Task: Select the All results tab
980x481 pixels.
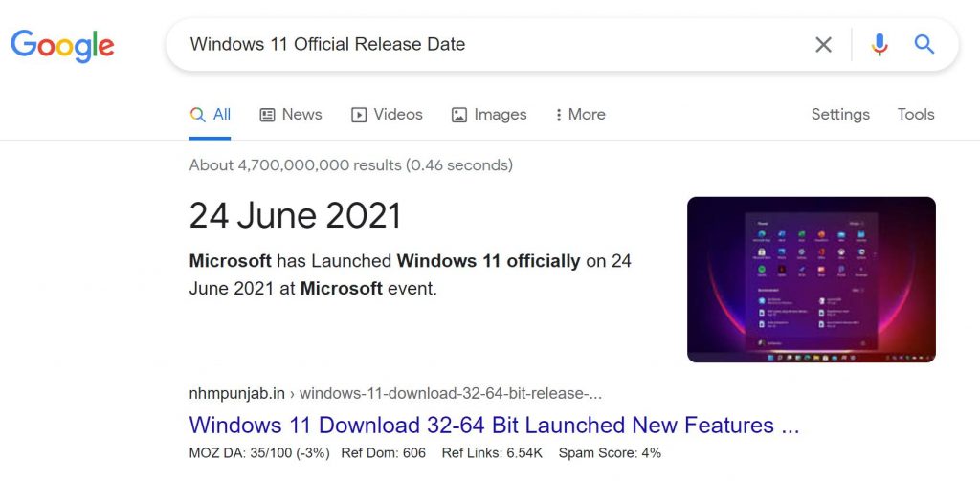Action: click(x=211, y=115)
